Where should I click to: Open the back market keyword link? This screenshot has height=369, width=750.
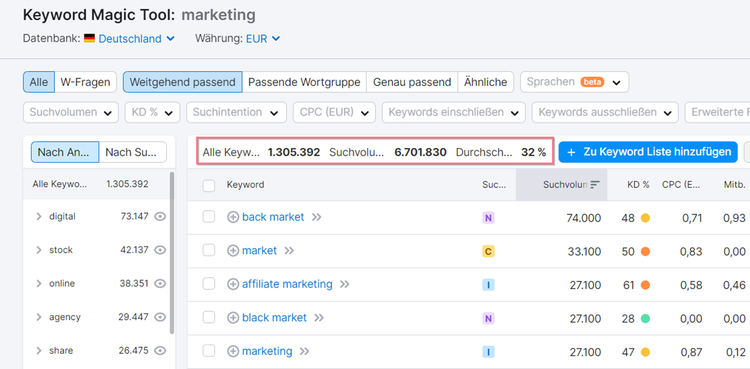pyautogui.click(x=273, y=217)
